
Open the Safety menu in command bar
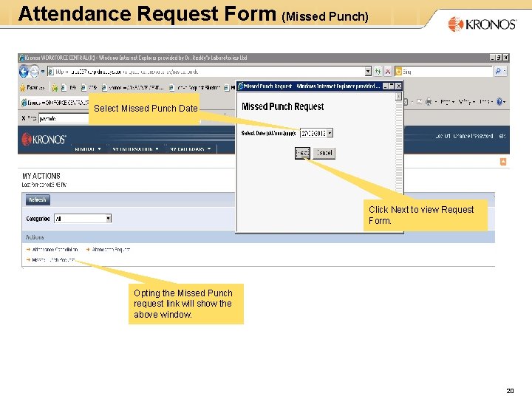[466, 101]
